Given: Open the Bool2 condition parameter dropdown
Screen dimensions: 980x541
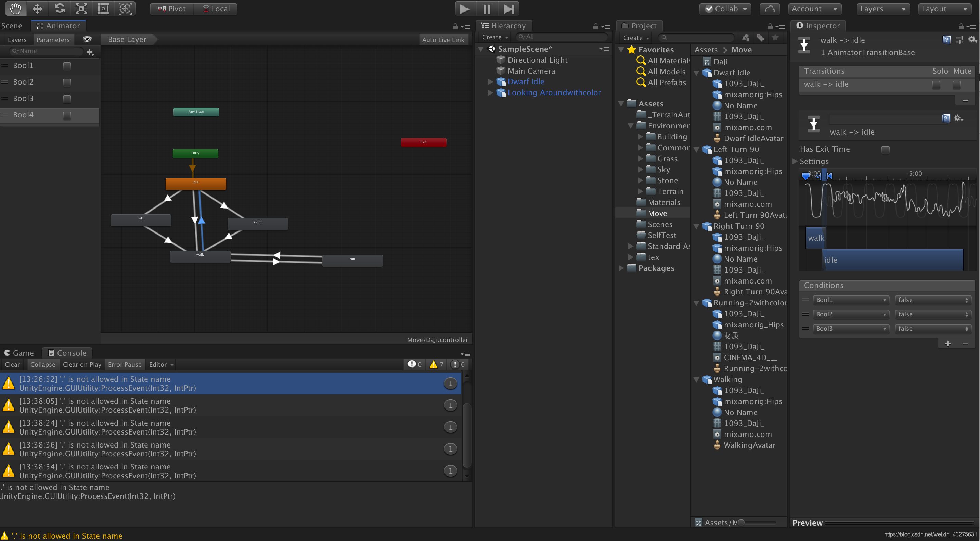Looking at the screenshot, I should (x=851, y=314).
